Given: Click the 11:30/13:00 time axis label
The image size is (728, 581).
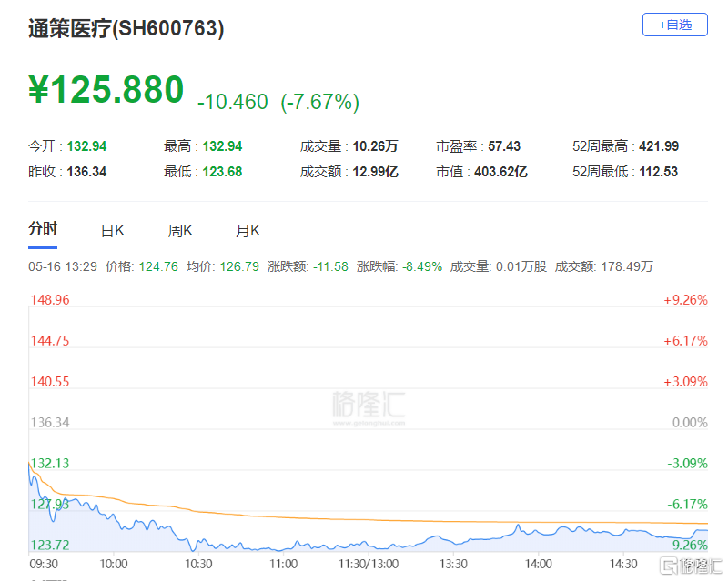Looking at the screenshot, I should 369,564.
